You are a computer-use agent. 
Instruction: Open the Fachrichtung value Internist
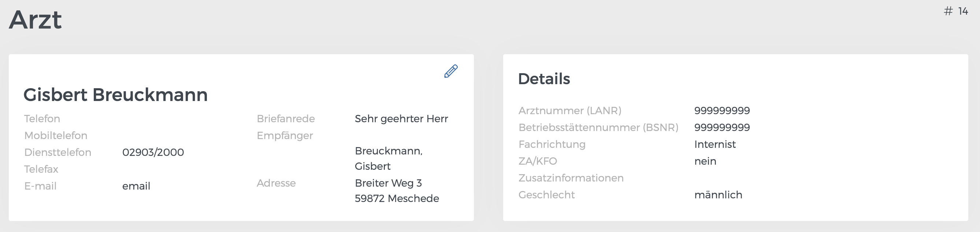coord(715,144)
